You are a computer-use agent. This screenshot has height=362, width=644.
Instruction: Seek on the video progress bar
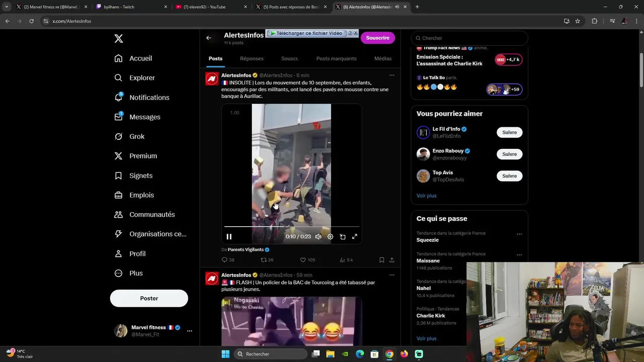291,227
